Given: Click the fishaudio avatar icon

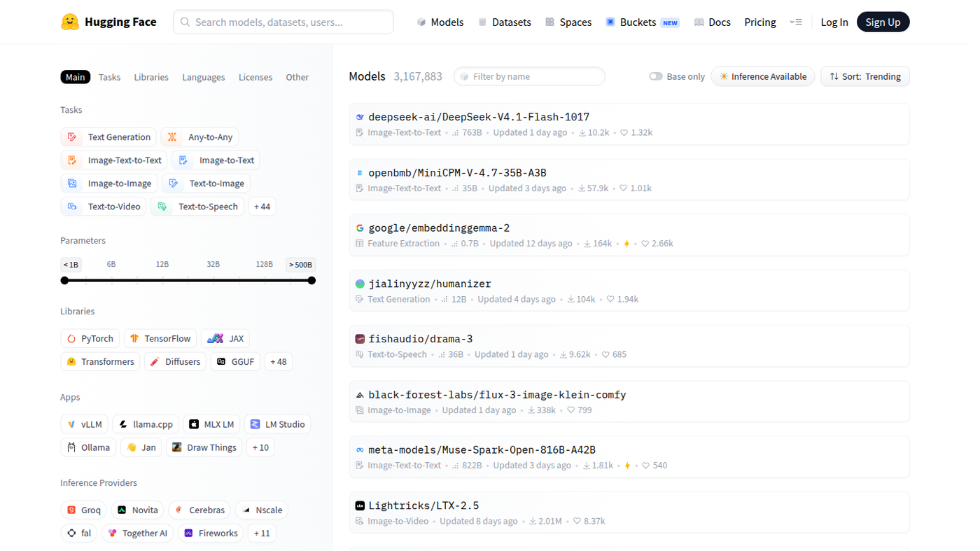Looking at the screenshot, I should pyautogui.click(x=360, y=340).
